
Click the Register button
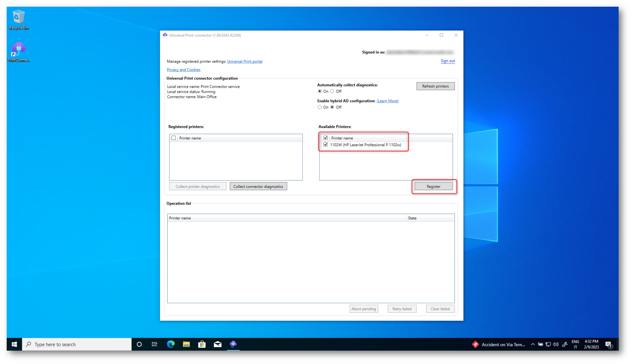tap(433, 186)
